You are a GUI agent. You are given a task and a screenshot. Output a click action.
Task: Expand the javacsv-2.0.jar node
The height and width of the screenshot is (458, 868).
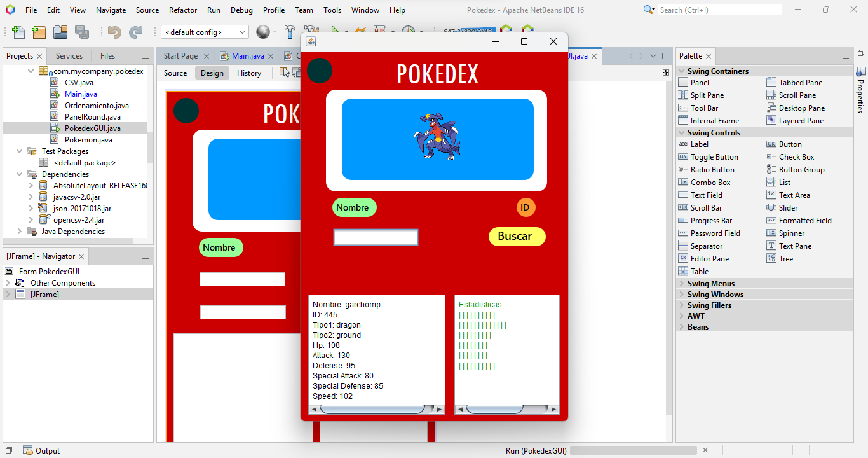pos(31,197)
